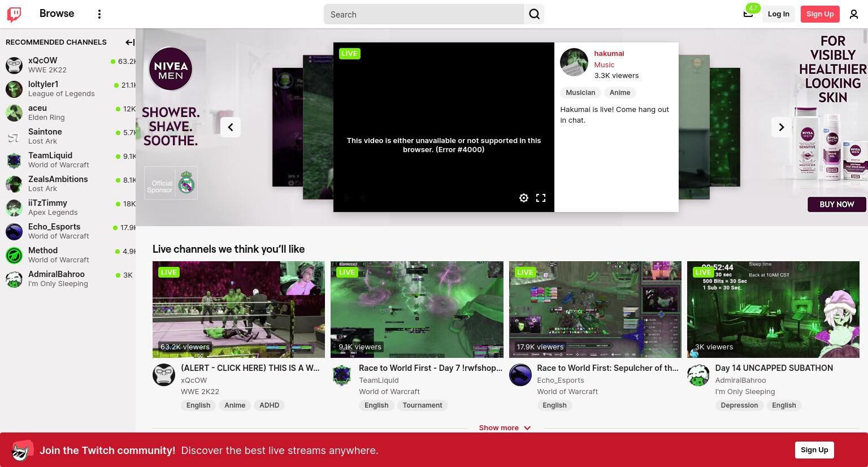The width and height of the screenshot is (868, 467).
Task: Open hakumai's profile picture
Action: pos(574,62)
